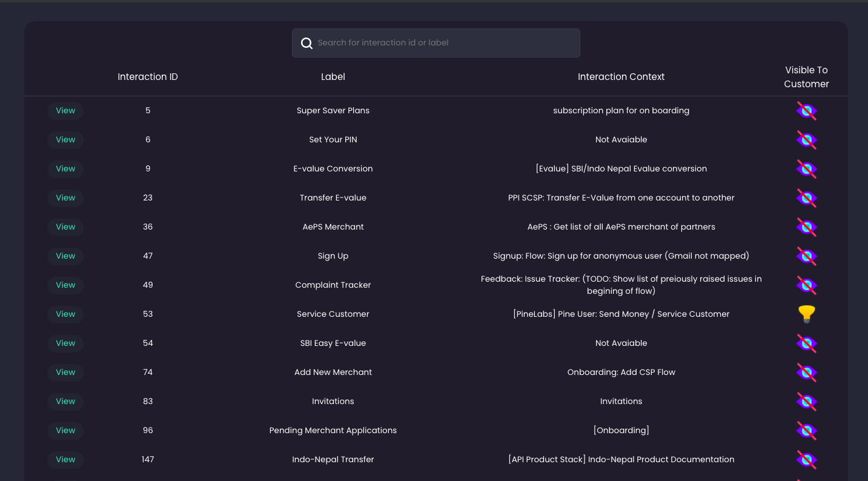Toggle visibility icon for Set Your PIN
868x481 pixels.
click(806, 140)
